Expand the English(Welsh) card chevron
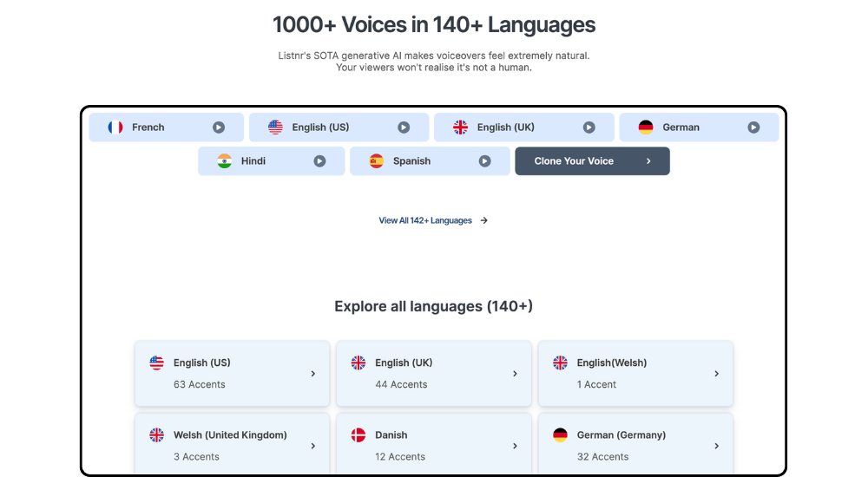The width and height of the screenshot is (868, 477). [716, 374]
